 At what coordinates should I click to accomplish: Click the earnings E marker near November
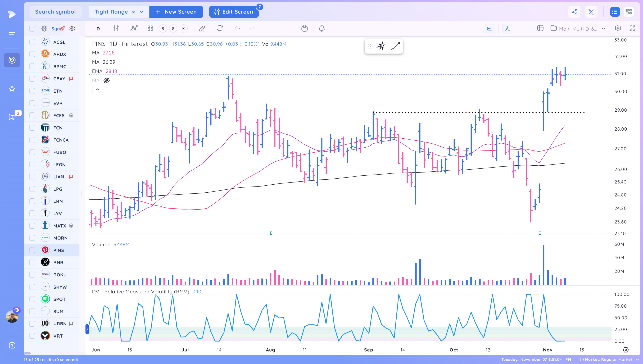pos(539,233)
